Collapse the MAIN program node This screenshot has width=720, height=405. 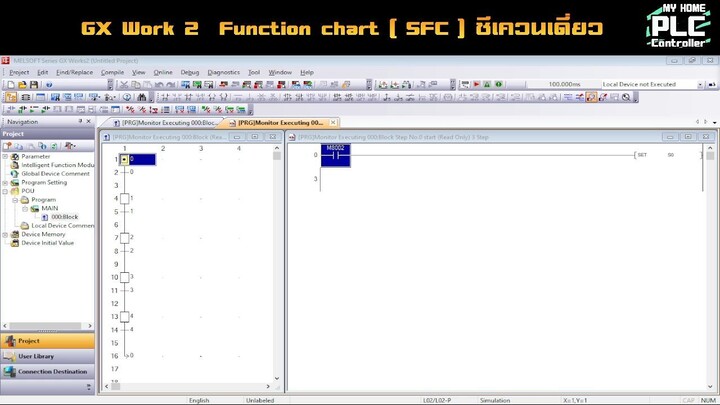25,208
